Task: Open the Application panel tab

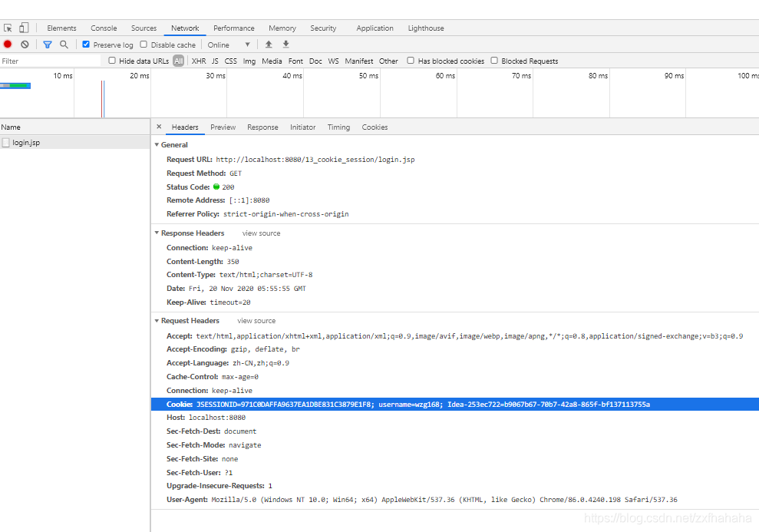Action: 375,28
